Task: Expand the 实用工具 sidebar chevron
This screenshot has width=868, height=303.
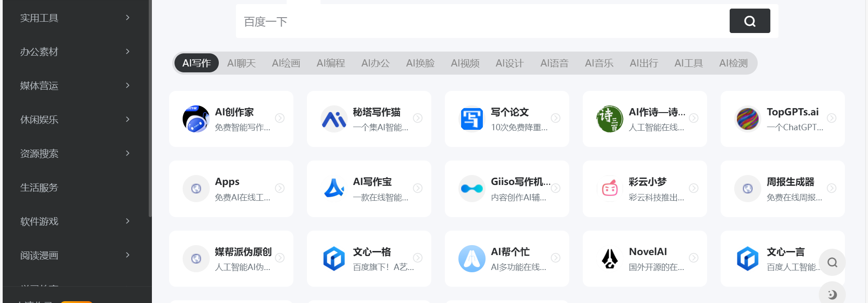Action: point(127,18)
